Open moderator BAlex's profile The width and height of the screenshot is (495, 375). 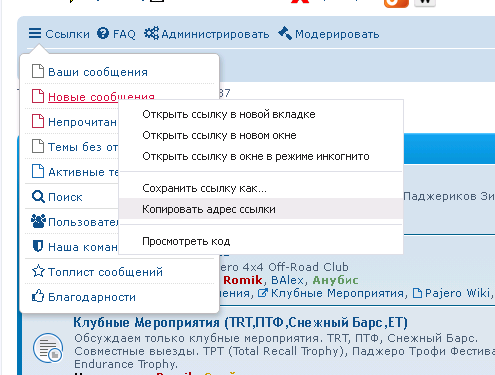point(287,280)
